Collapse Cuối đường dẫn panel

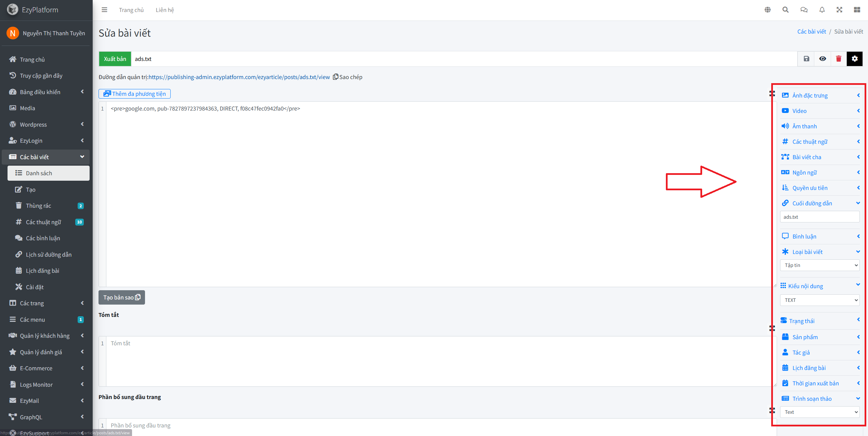[x=820, y=203]
